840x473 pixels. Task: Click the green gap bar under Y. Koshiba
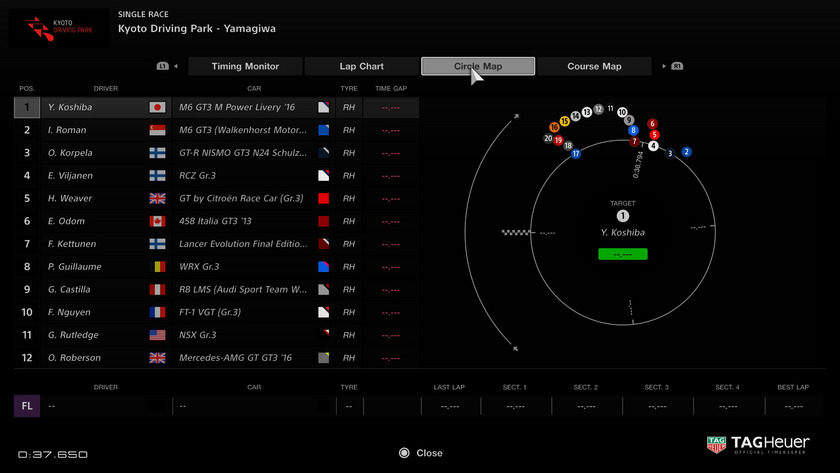[623, 254]
